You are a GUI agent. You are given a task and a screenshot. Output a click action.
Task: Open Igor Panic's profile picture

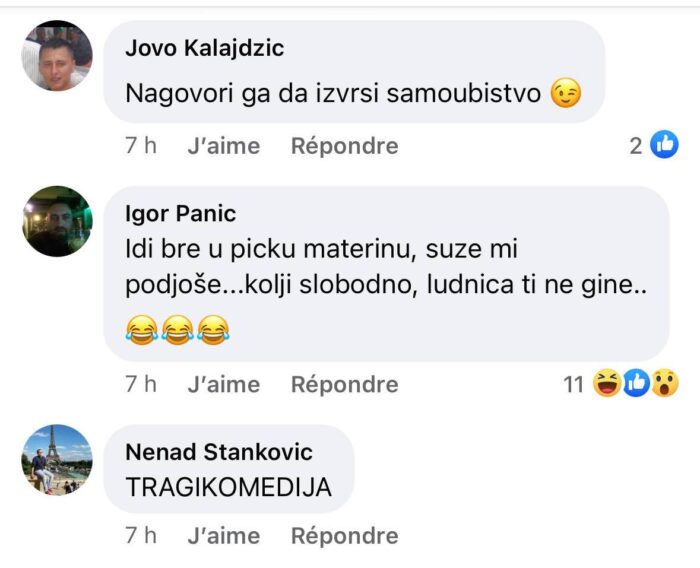57,221
